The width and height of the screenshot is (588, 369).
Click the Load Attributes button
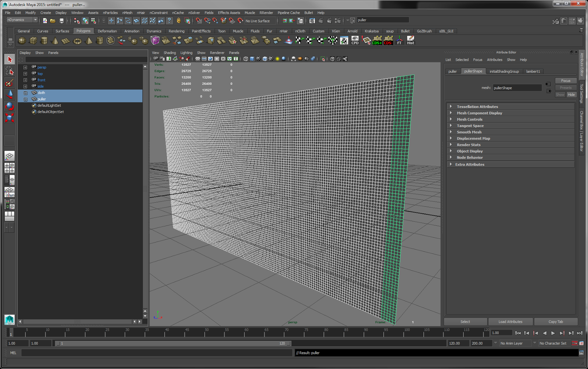[x=510, y=322]
